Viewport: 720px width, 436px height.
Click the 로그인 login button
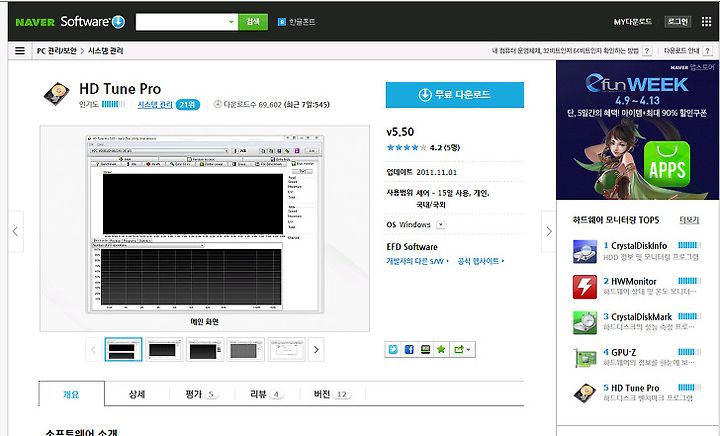[x=678, y=22]
